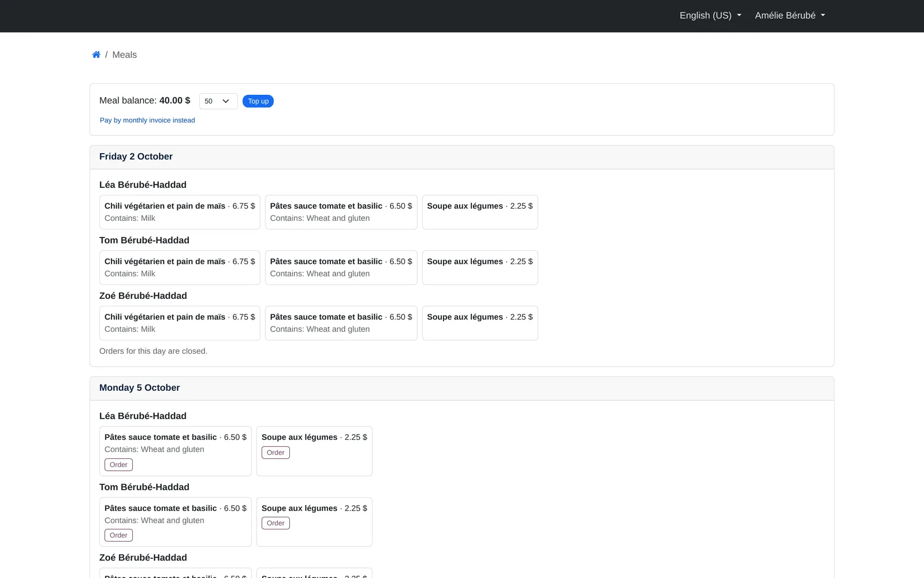Click Pay by monthly invoice instead link
924x578 pixels.
click(147, 120)
